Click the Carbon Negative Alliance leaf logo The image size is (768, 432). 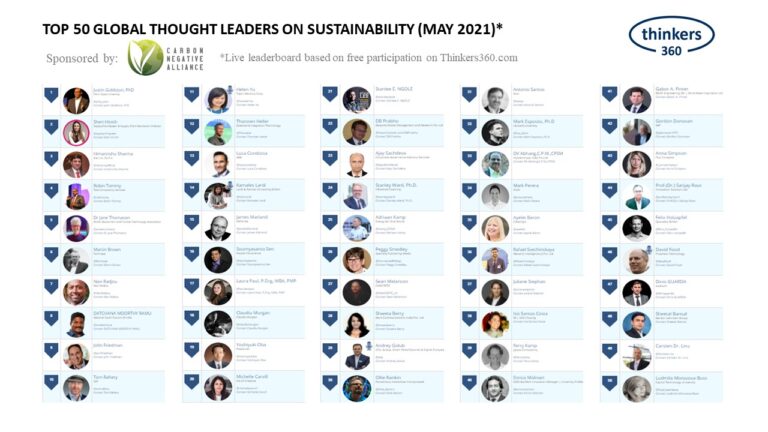tap(145, 57)
